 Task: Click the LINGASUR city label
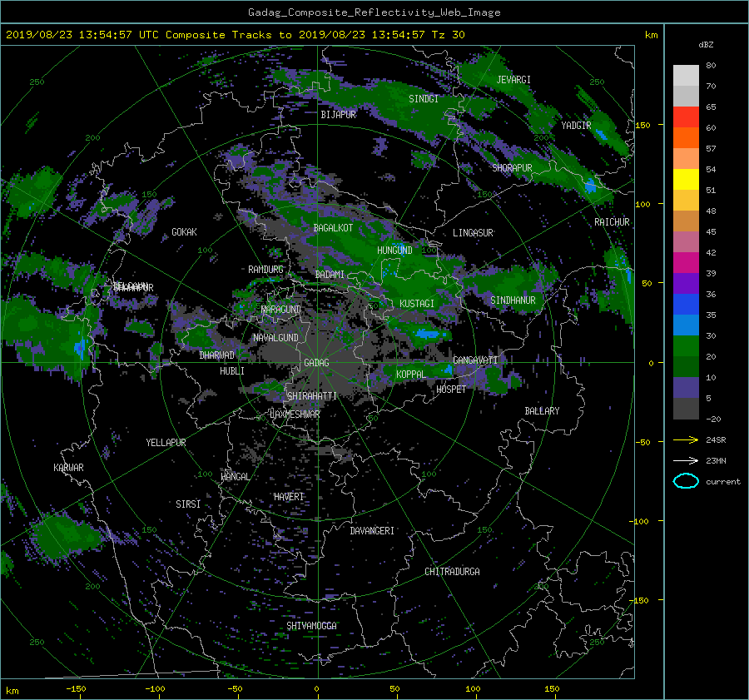[473, 233]
